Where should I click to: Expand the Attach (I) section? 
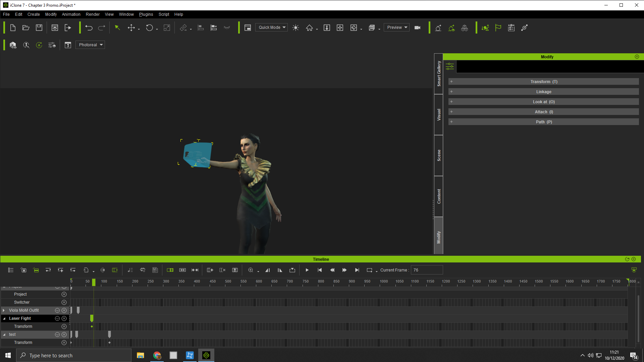click(543, 112)
